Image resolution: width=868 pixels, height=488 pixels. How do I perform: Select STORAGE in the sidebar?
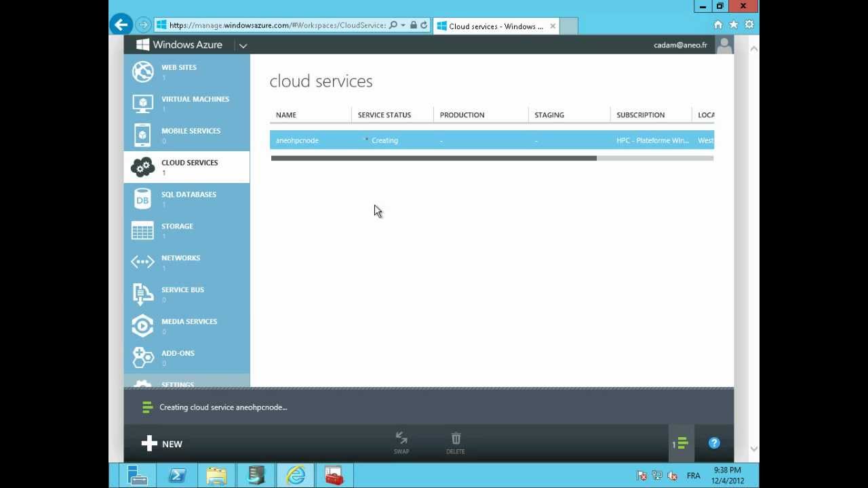click(177, 226)
